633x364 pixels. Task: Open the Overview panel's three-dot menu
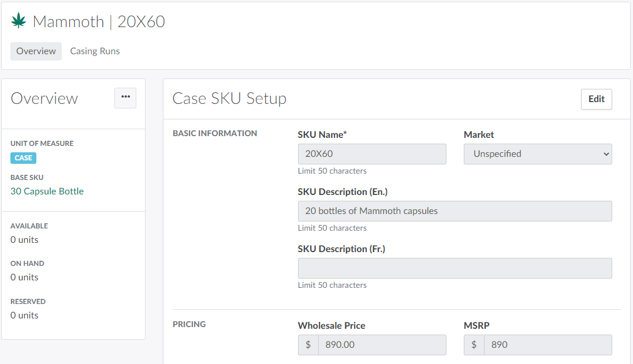[x=125, y=97]
